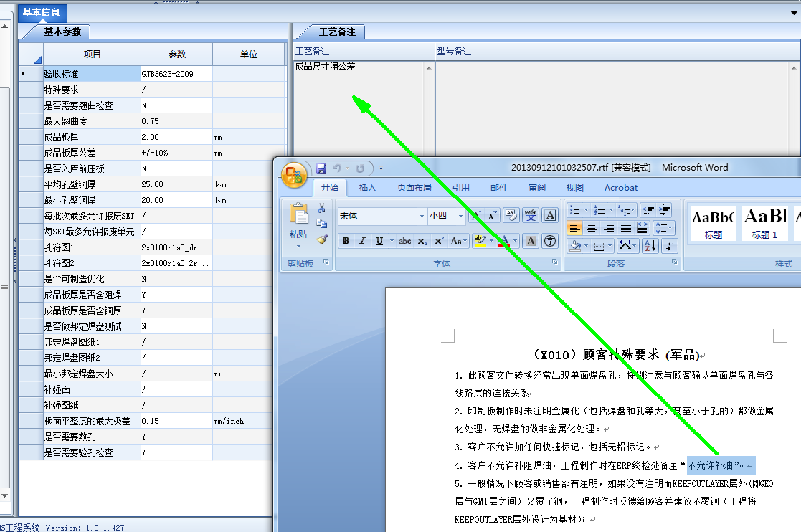
Task: Launch the 剪贴板 clipboard pane
Action: [x=326, y=262]
